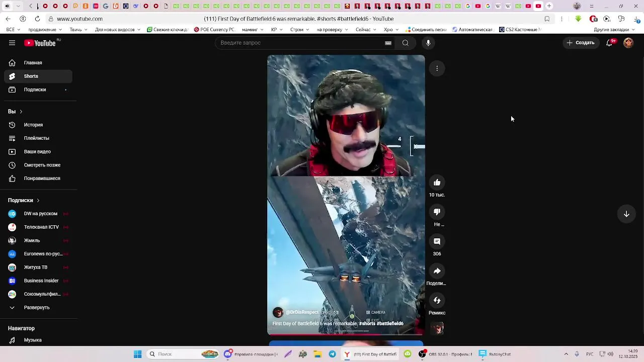Open Понравившиеся in the sidebar
The width and height of the screenshot is (644, 362).
tap(38, 178)
